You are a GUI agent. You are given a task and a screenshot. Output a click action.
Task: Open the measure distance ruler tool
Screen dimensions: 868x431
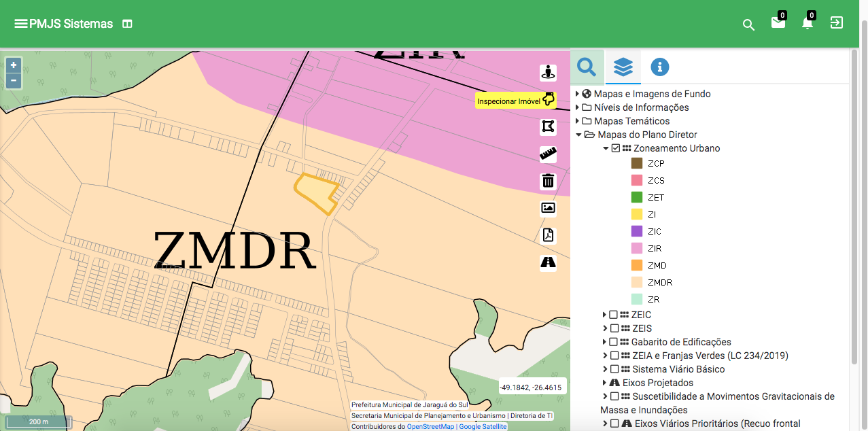pos(548,154)
